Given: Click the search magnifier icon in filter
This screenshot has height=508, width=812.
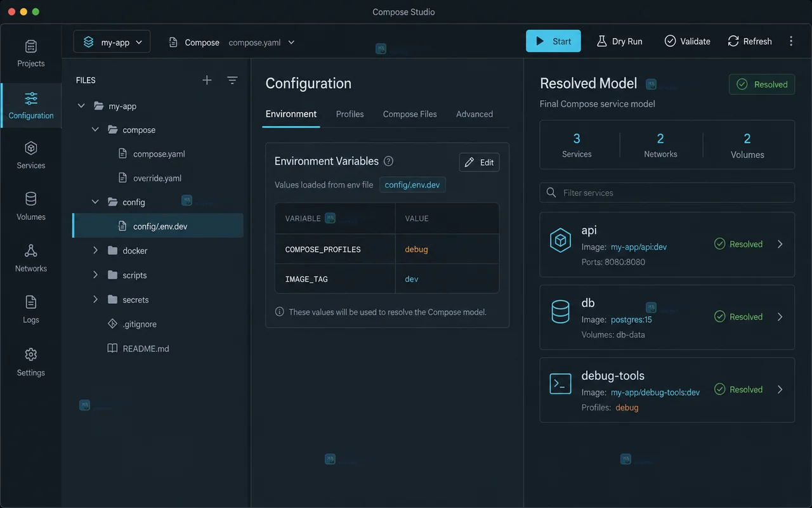Looking at the screenshot, I should [x=551, y=193].
